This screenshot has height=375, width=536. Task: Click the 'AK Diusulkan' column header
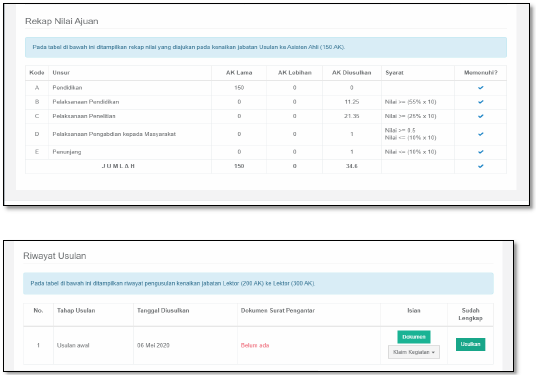click(352, 72)
